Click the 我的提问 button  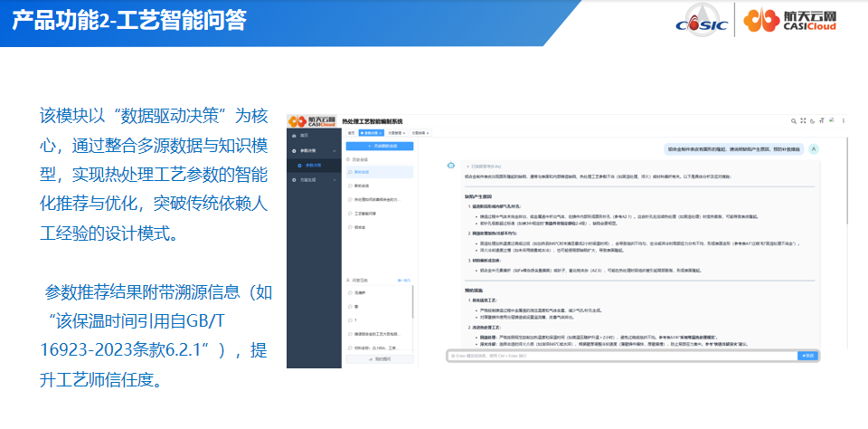point(379,360)
